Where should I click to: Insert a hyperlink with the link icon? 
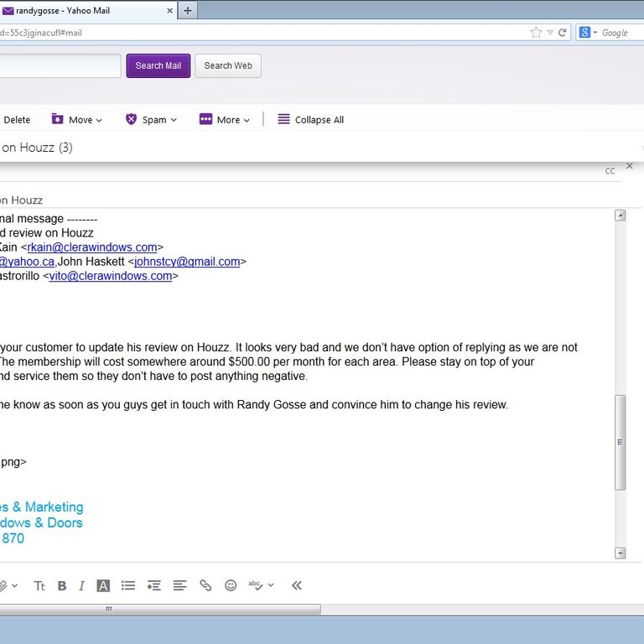[x=205, y=586]
